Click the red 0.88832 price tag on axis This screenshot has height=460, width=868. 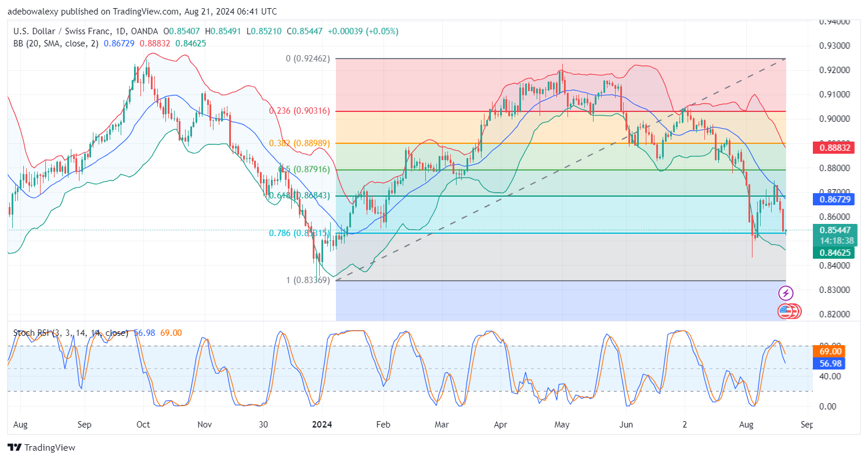(834, 148)
